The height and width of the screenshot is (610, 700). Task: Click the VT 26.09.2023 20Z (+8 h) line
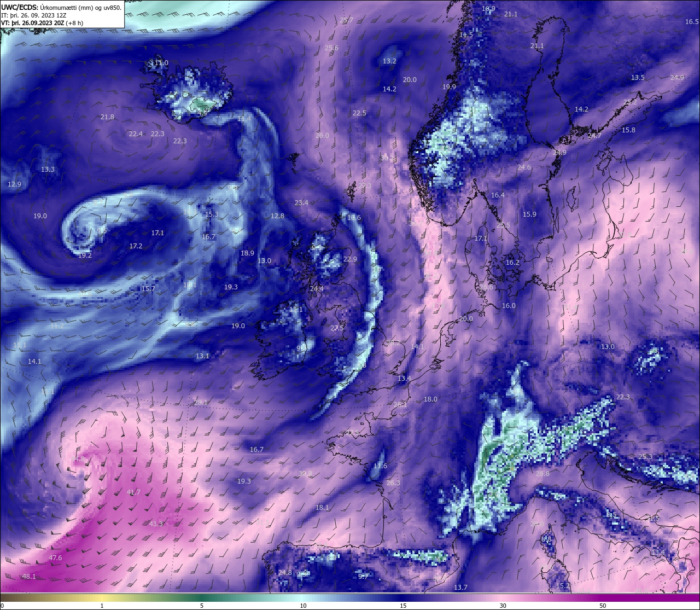(42, 23)
